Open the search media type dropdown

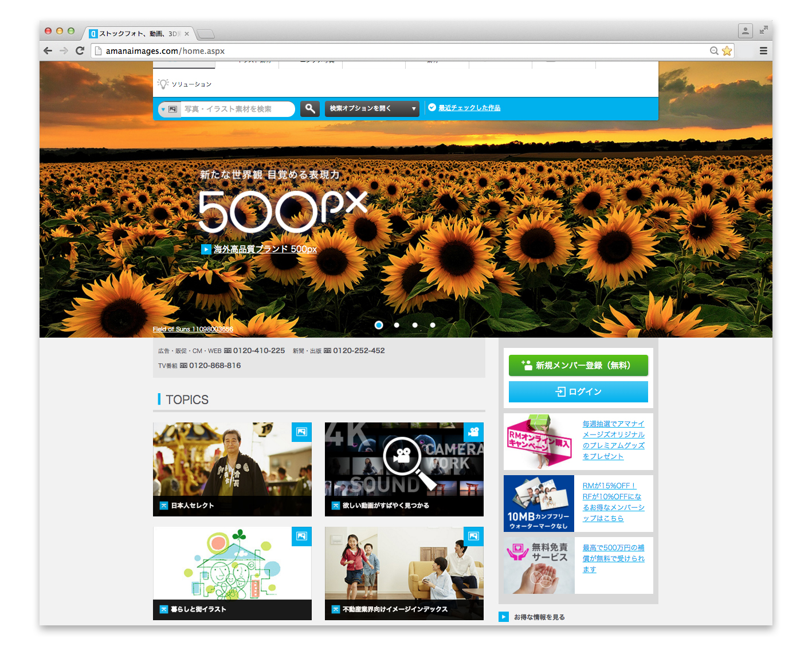[169, 109]
